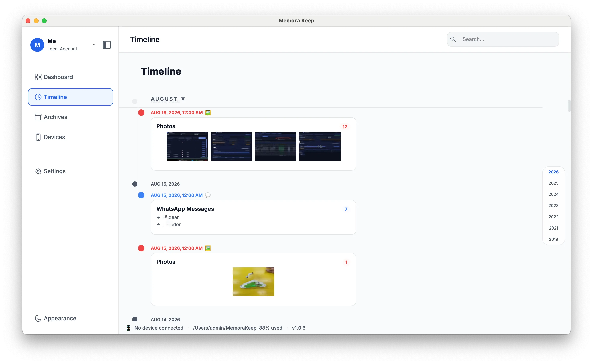This screenshot has height=364, width=593.
Task: Expand the AUGUST month dropdown
Action: 168,99
